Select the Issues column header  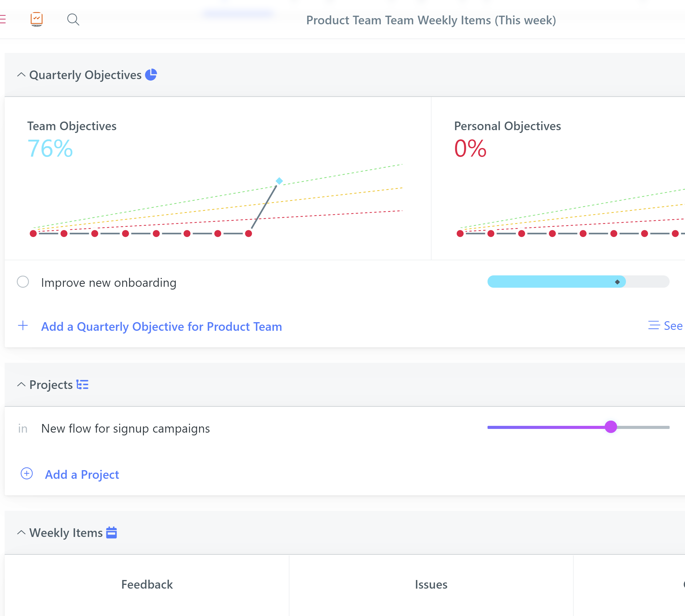tap(431, 585)
